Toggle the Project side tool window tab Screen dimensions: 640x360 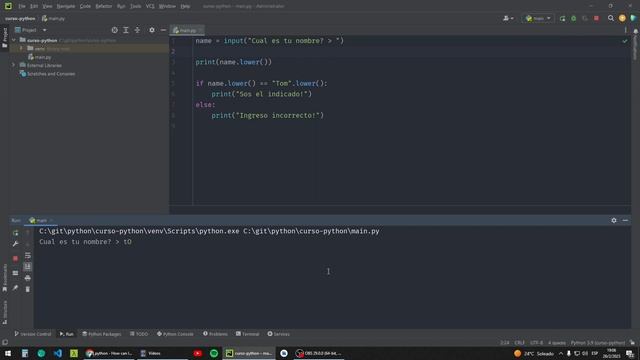click(4, 38)
